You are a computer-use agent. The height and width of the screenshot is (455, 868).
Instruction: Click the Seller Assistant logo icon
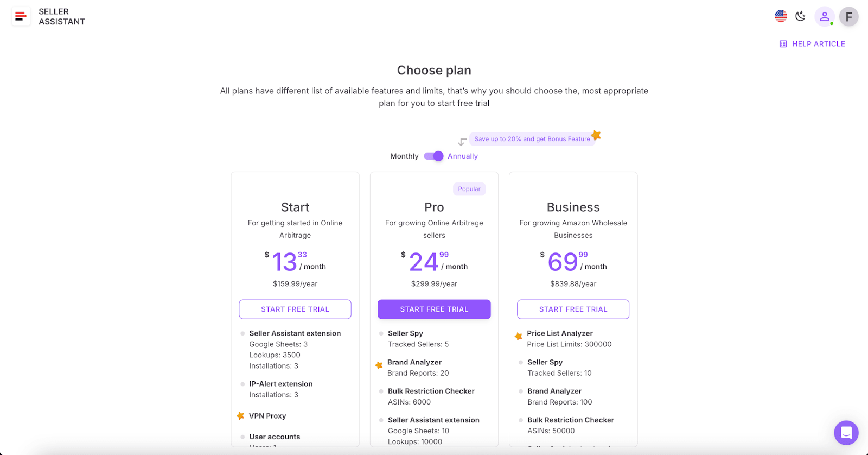(x=21, y=16)
